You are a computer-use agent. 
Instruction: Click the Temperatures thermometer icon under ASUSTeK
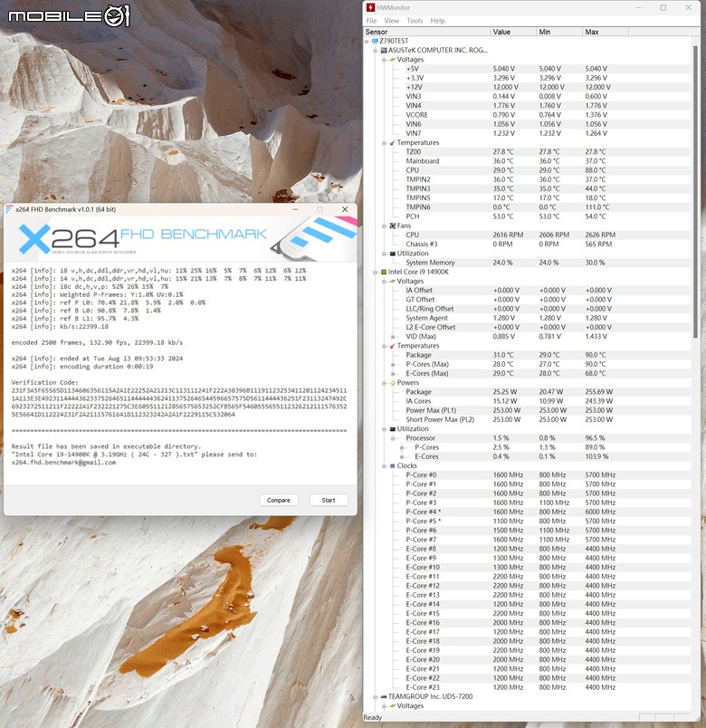tap(393, 142)
